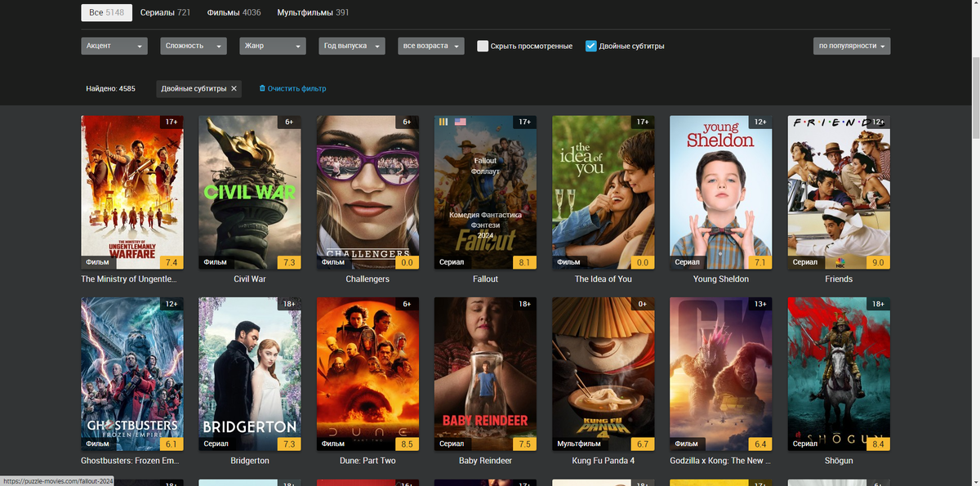This screenshot has height=486, width=980.
Task: Open the Год выпуска dropdown
Action: pyautogui.click(x=352, y=46)
